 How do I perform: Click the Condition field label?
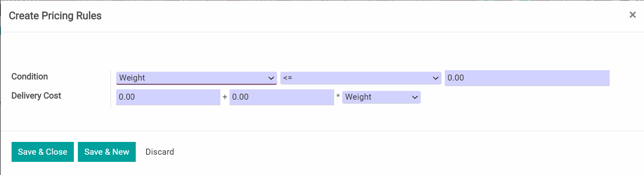(x=30, y=77)
